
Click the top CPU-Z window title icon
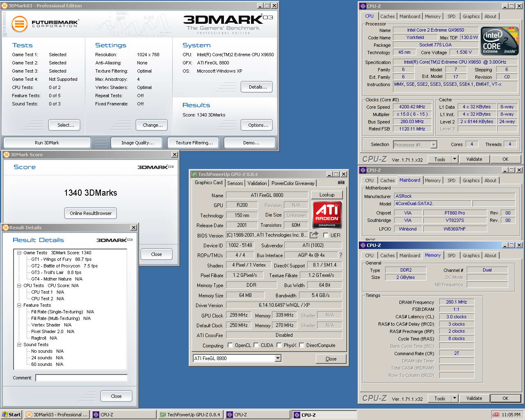pyautogui.click(x=363, y=6)
